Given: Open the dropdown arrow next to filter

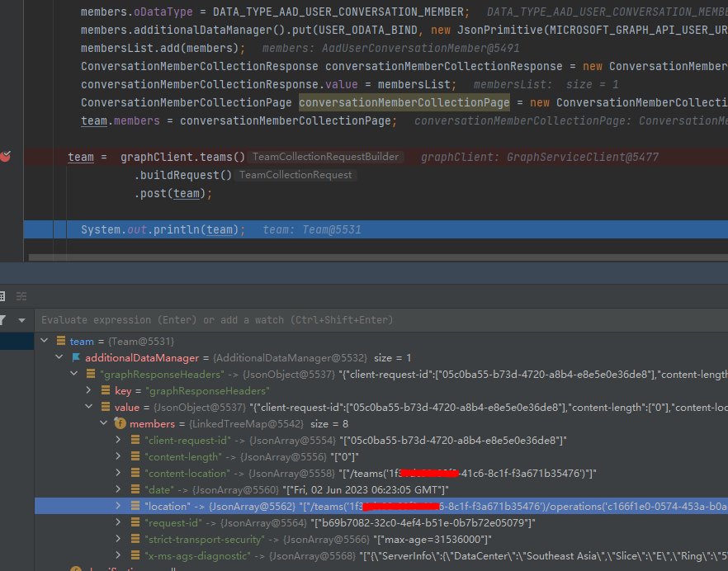Looking at the screenshot, I should 21,320.
